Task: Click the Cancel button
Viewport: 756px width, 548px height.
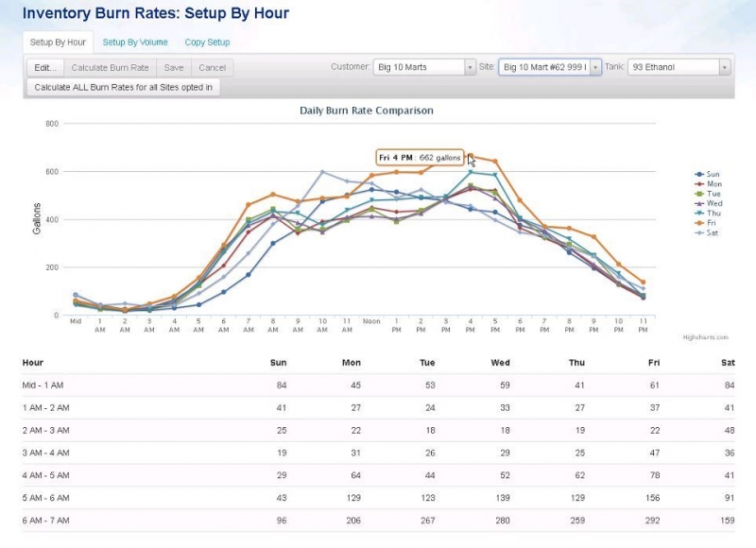Action: click(x=212, y=67)
